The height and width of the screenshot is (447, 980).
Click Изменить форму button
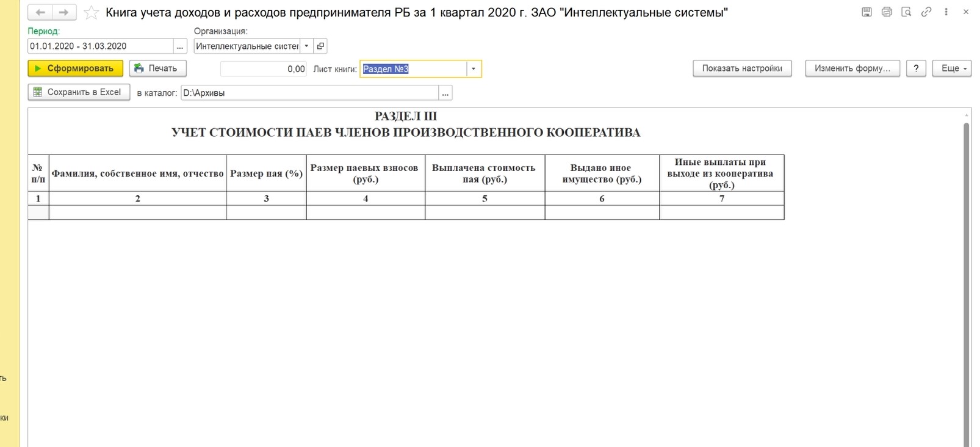coord(852,68)
